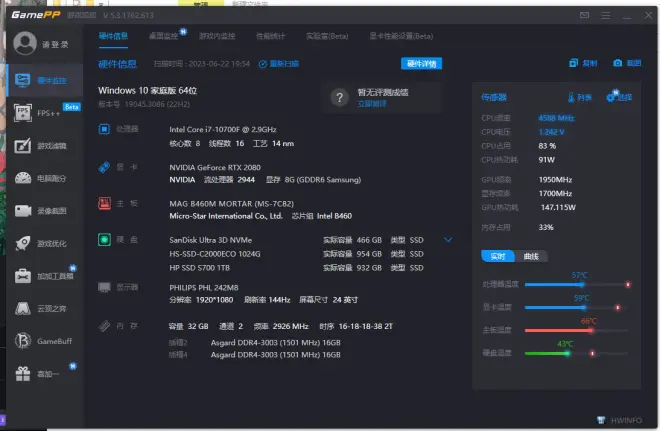Select the 桌面监控 tab
This screenshot has width=660, height=431.
pyautogui.click(x=164, y=36)
